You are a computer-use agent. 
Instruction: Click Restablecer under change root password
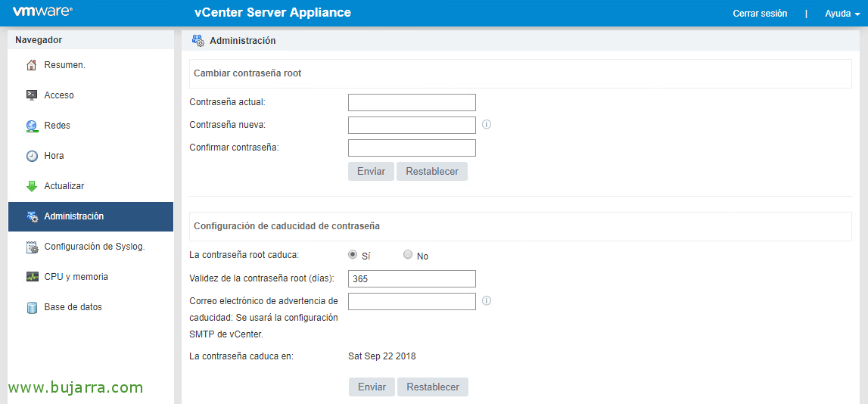point(432,172)
